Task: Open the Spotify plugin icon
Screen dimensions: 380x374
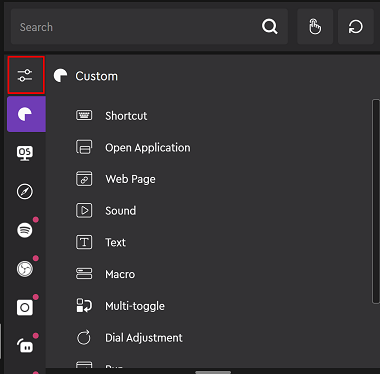Action: [x=25, y=230]
